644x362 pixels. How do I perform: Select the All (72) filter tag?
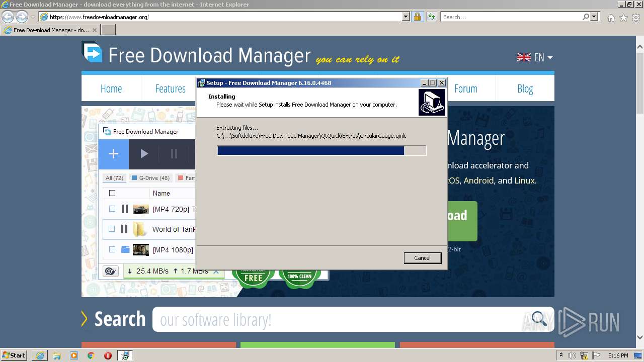point(115,178)
